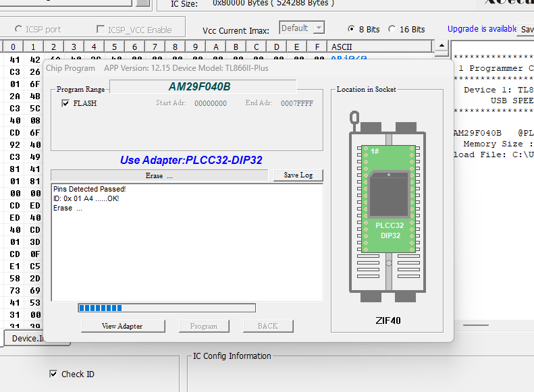Uncheck the Check ID option

54,374
